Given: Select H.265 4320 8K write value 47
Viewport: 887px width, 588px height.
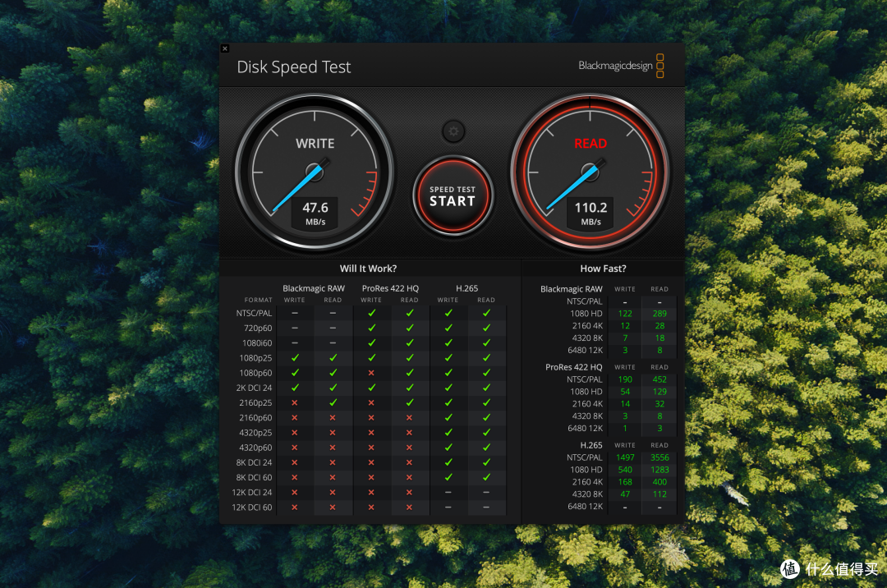Looking at the screenshot, I should pos(625,494).
